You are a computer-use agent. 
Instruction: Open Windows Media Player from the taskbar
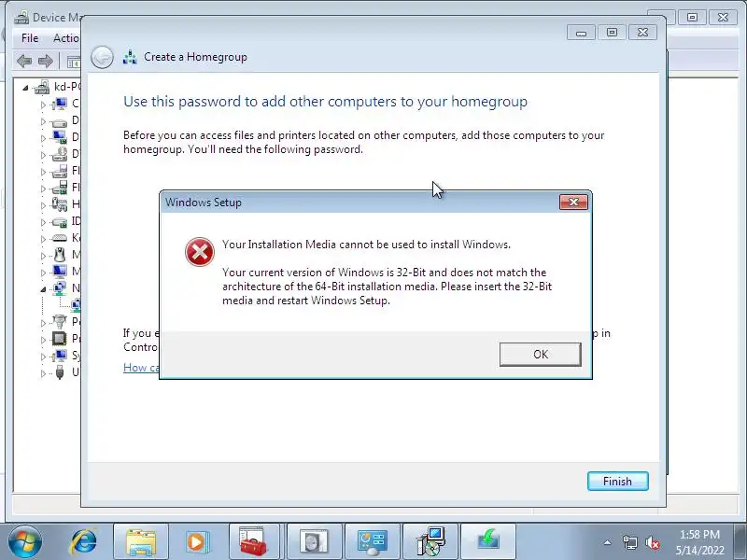(x=197, y=542)
